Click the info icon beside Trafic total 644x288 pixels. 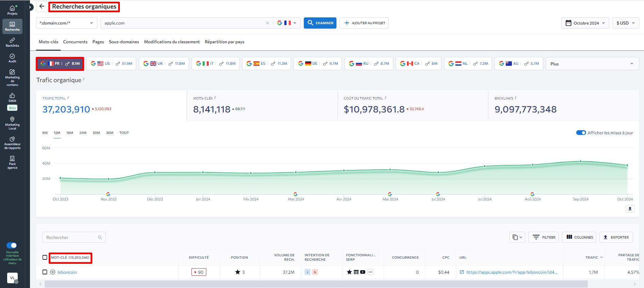(68, 97)
